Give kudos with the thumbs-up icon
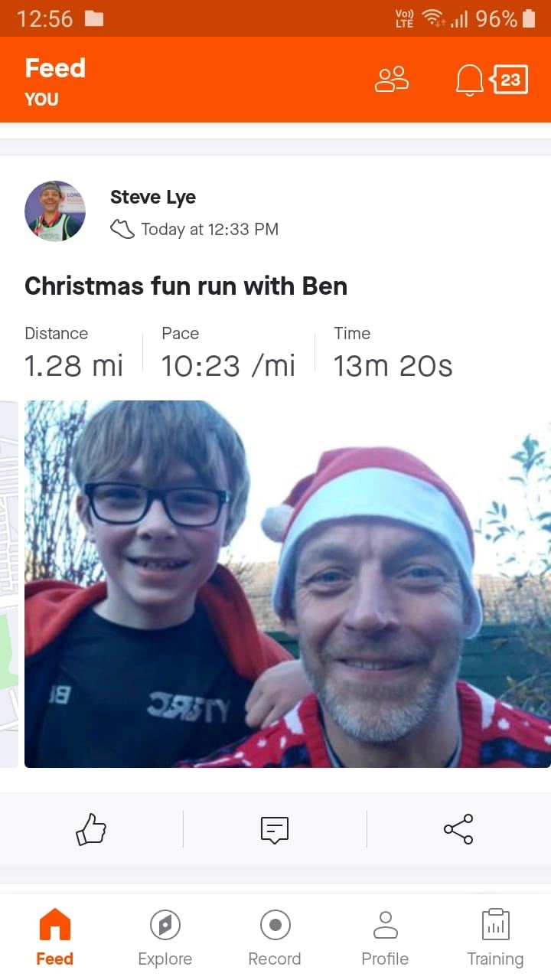Screen dimensions: 551x980 (91, 829)
